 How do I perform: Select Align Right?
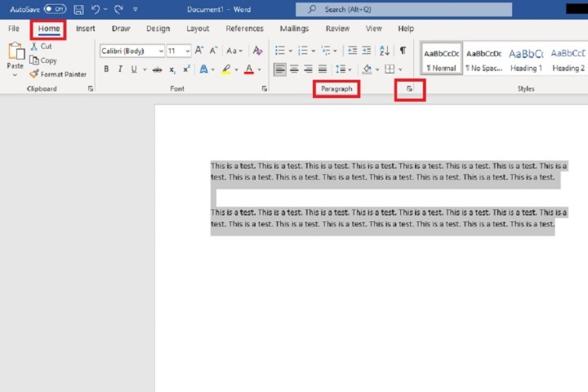pyautogui.click(x=308, y=69)
